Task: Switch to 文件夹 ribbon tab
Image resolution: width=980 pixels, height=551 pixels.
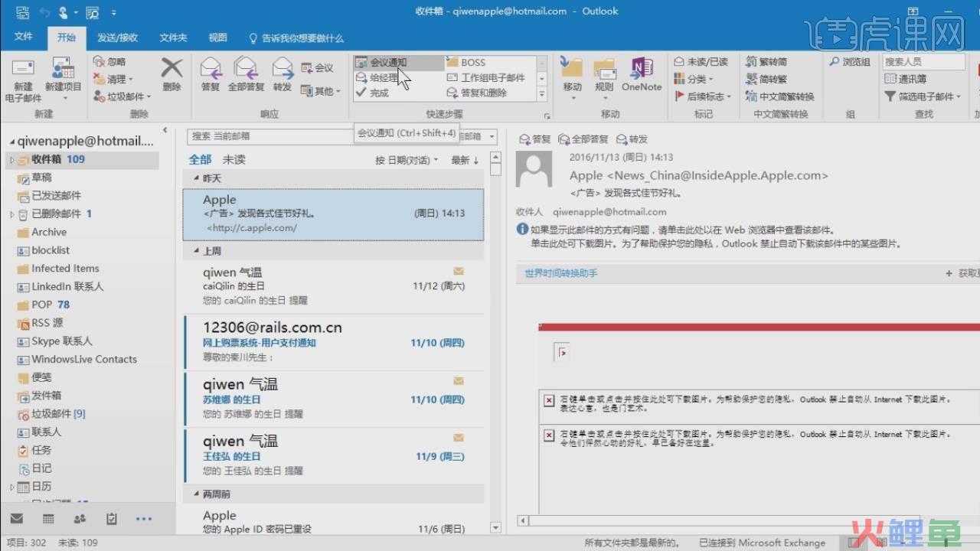Action: click(x=173, y=37)
